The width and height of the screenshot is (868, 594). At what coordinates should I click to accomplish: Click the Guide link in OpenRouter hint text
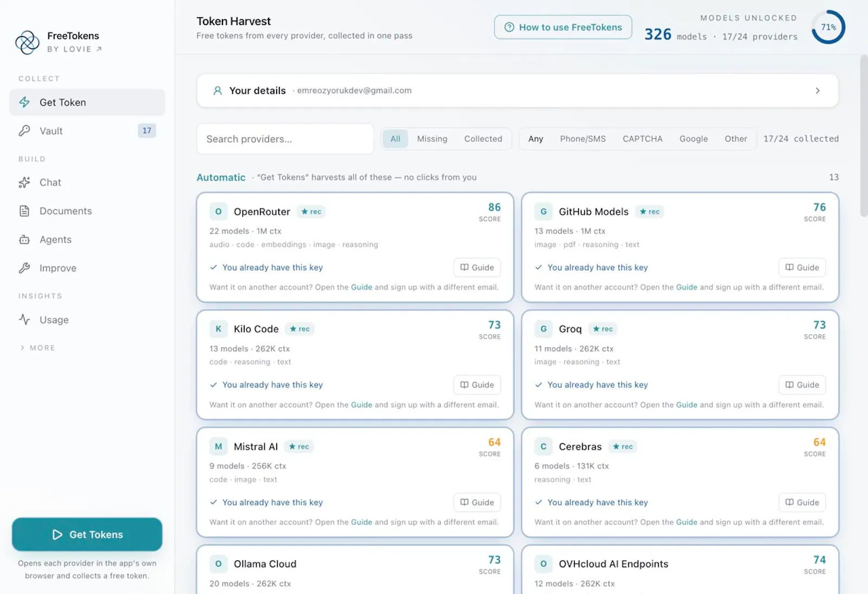click(361, 288)
